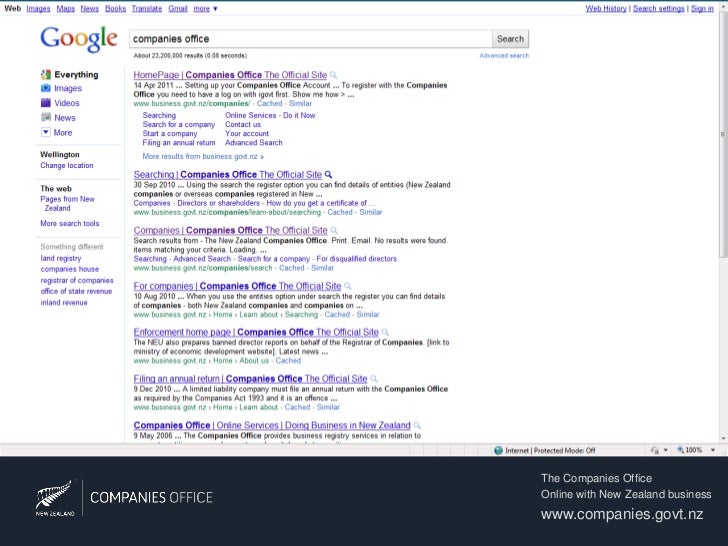Preview magnifier beside Searching Companies Office result
This screenshot has width=728, height=546.
click(x=328, y=175)
